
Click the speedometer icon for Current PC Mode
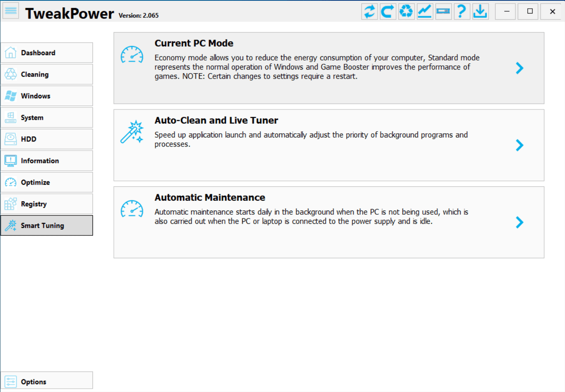[x=132, y=55]
